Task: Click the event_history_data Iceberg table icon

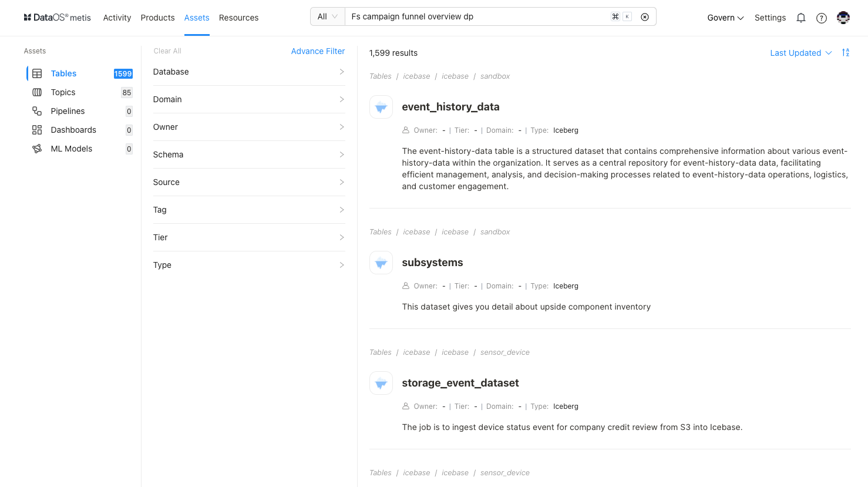Action: tap(381, 107)
